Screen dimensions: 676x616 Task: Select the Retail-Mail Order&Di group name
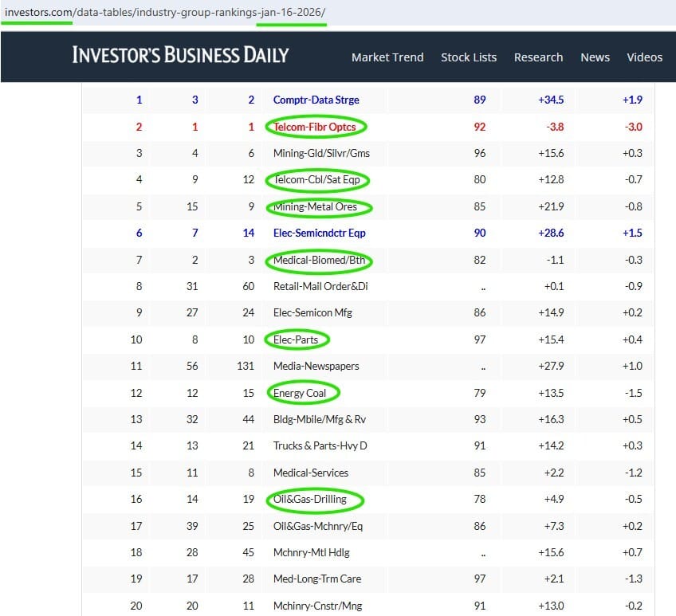tap(320, 287)
